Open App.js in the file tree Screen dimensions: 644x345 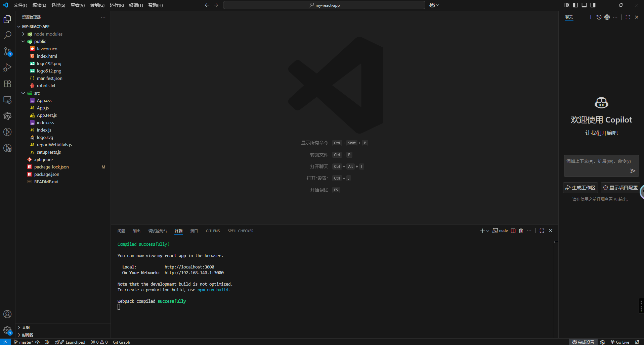click(43, 108)
